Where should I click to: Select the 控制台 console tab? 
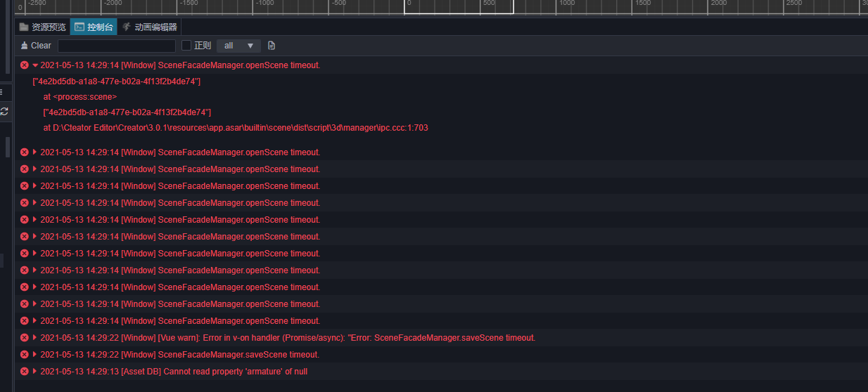point(94,27)
